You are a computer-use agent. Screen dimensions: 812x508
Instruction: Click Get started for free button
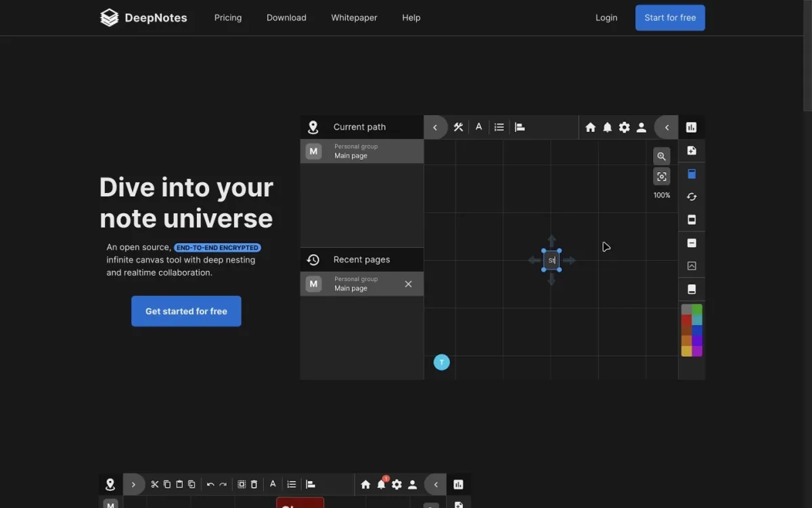tap(186, 312)
